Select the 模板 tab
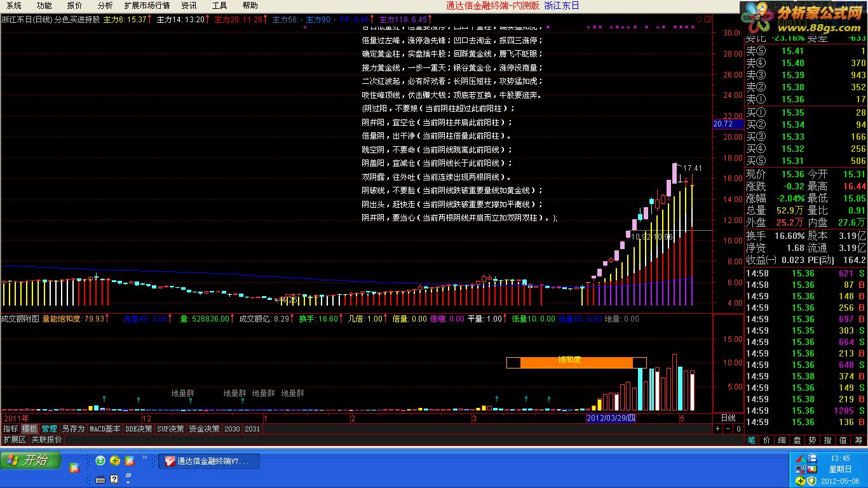Image resolution: width=868 pixels, height=488 pixels. pyautogui.click(x=29, y=429)
